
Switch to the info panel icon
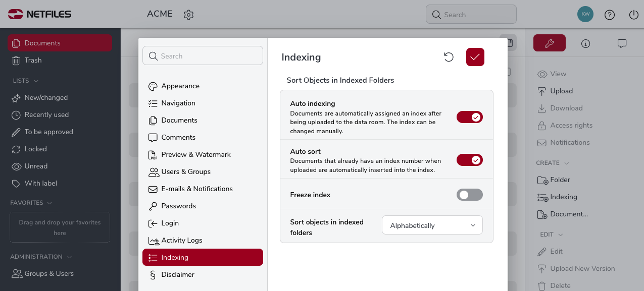click(586, 43)
